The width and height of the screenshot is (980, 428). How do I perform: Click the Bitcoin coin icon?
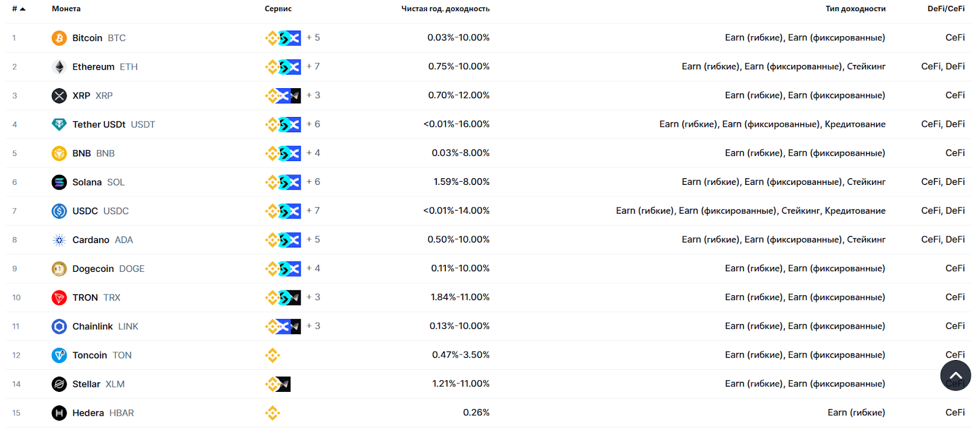59,38
